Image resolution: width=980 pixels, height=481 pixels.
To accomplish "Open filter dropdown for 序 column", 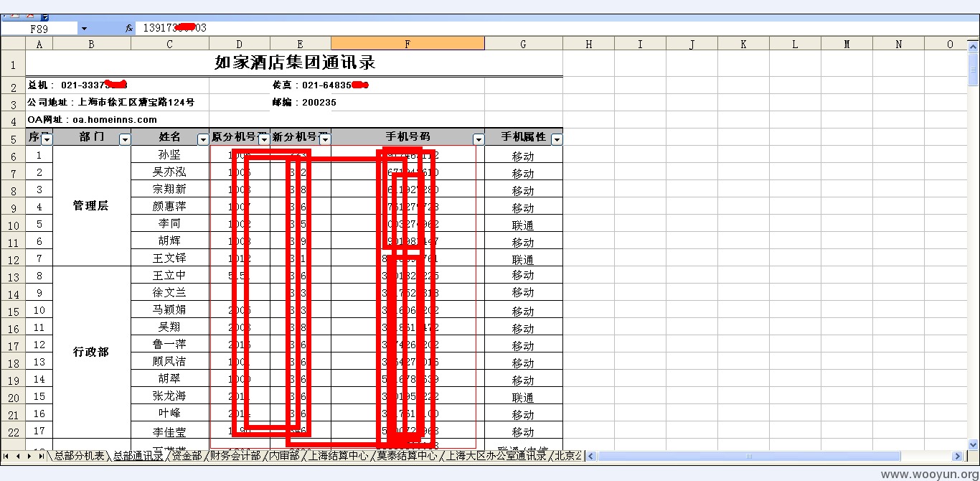I will click(47, 139).
